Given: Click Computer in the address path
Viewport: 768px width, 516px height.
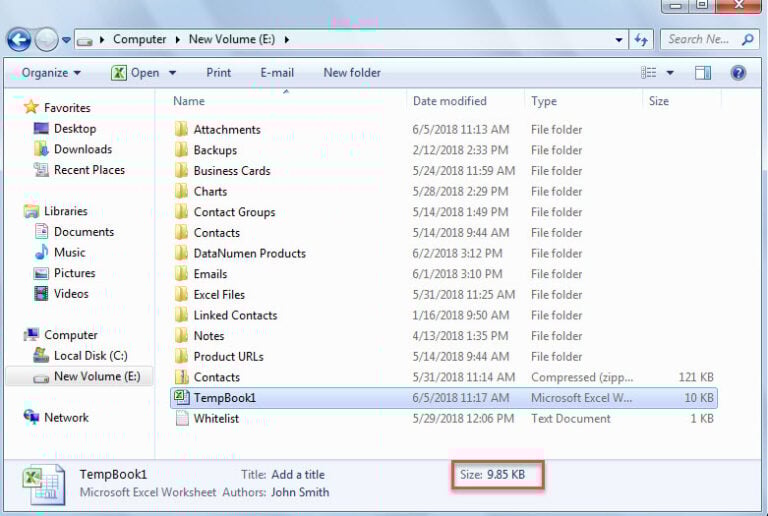Looking at the screenshot, I should pyautogui.click(x=140, y=39).
